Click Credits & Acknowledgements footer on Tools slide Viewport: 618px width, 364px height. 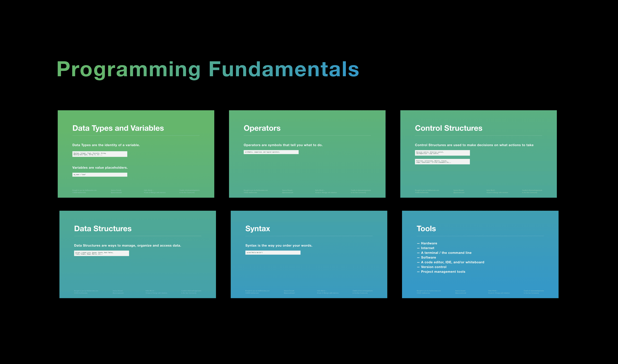534,291
